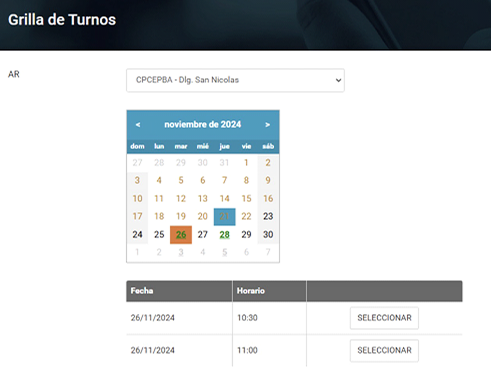491x377 pixels.
Task: Click today's date 21 in calendar
Action: [224, 217]
